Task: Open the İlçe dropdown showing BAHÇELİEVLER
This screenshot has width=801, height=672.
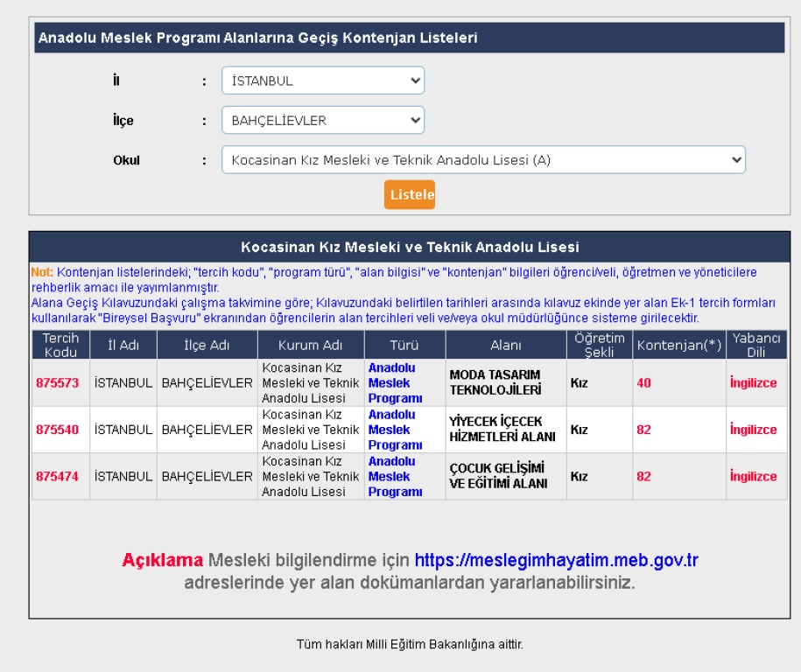Action: coord(322,121)
